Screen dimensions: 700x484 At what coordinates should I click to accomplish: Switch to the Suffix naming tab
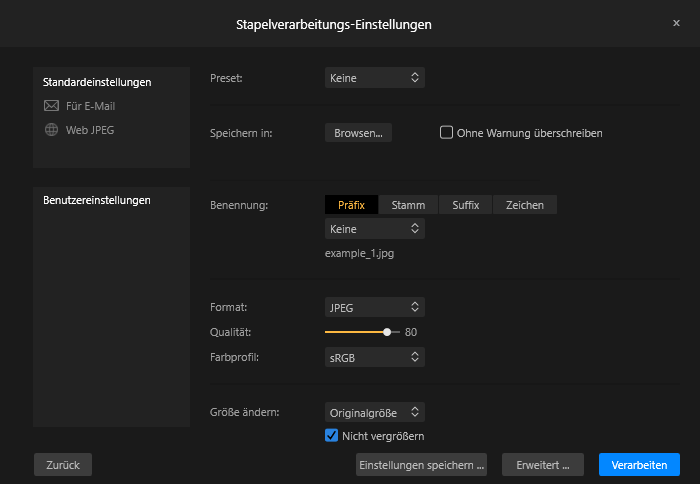[x=466, y=205]
